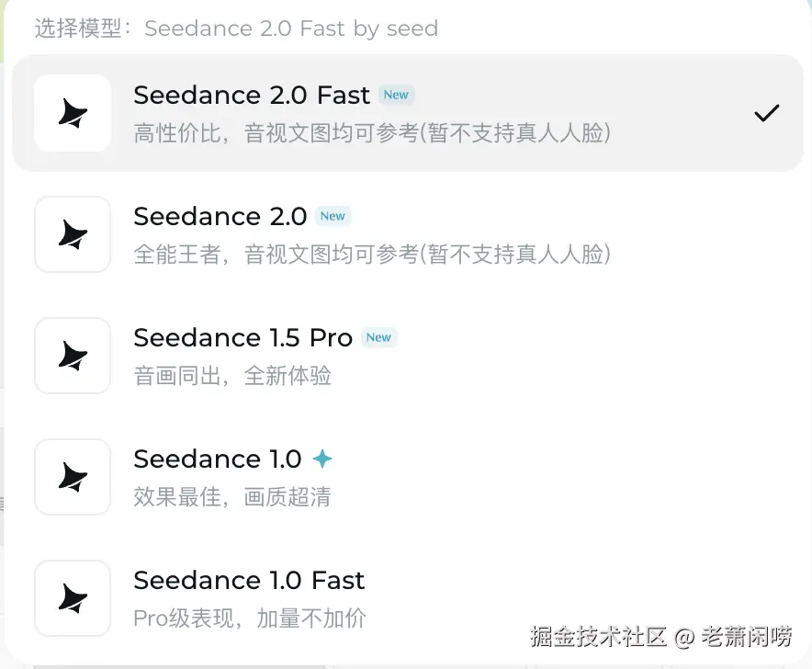Click the New badge on Seedance 2.0 Fast

coord(396,95)
